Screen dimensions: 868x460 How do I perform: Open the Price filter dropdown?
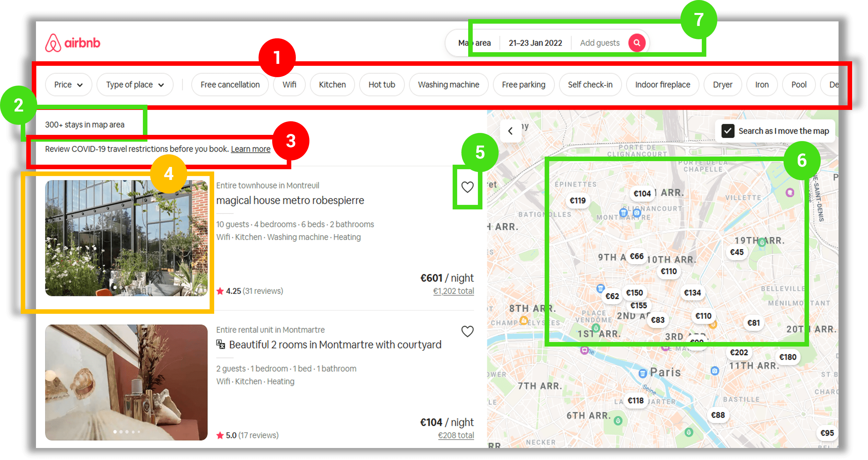coord(68,85)
